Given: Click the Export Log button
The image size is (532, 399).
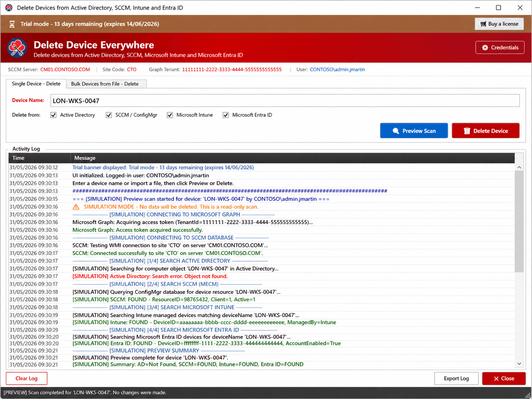Looking at the screenshot, I should point(456,378).
